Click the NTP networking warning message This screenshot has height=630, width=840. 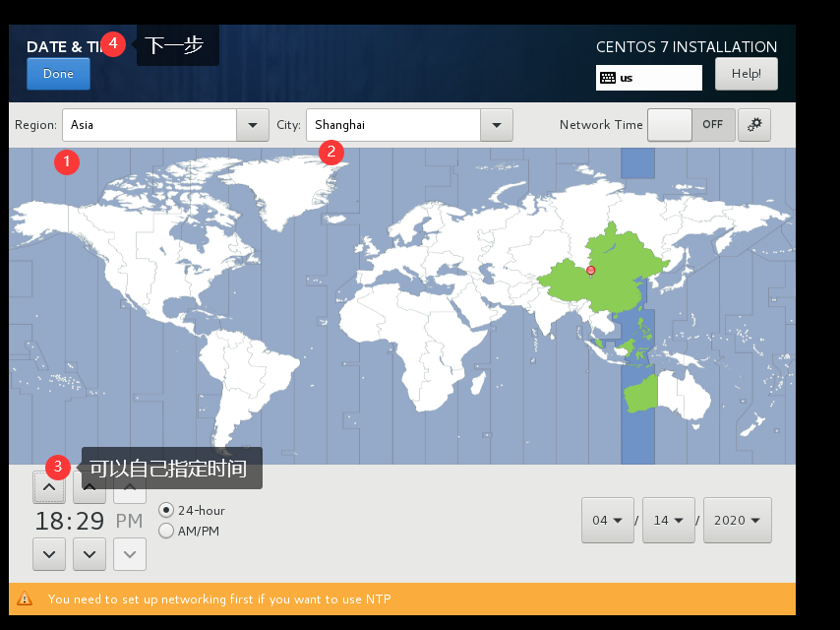(219, 598)
